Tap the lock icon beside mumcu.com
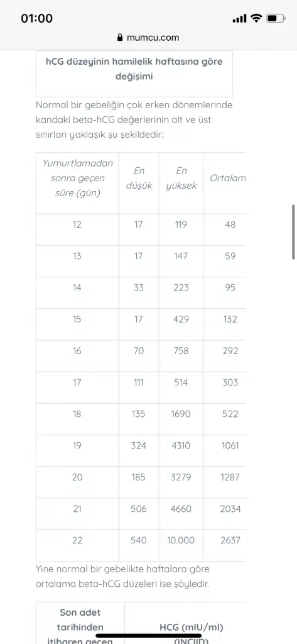297x644 pixels. pos(120,37)
